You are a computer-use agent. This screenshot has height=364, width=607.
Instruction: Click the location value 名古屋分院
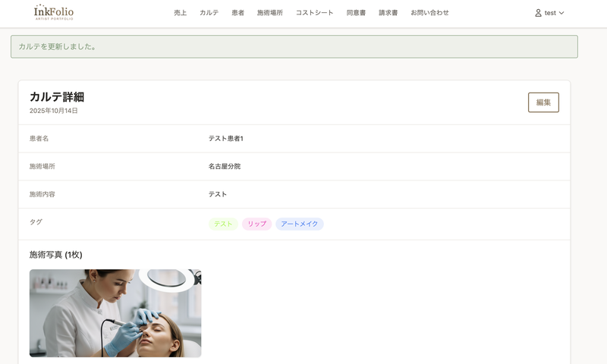coord(225,166)
